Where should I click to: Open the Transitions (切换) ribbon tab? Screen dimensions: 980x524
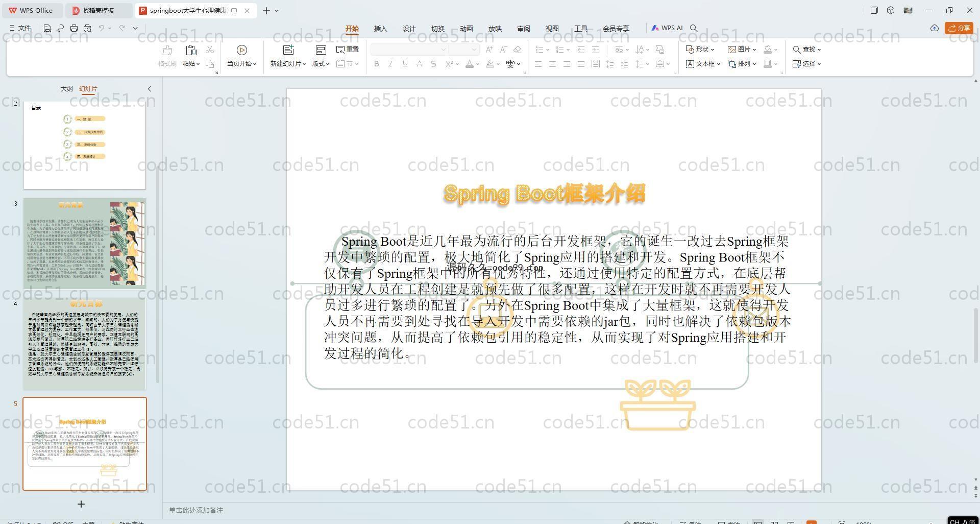click(438, 29)
